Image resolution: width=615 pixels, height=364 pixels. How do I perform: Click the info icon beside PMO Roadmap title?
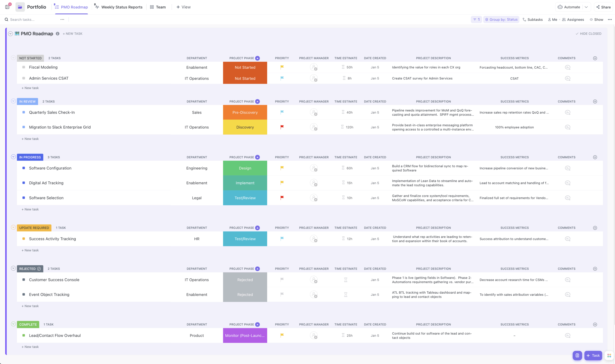click(x=57, y=34)
